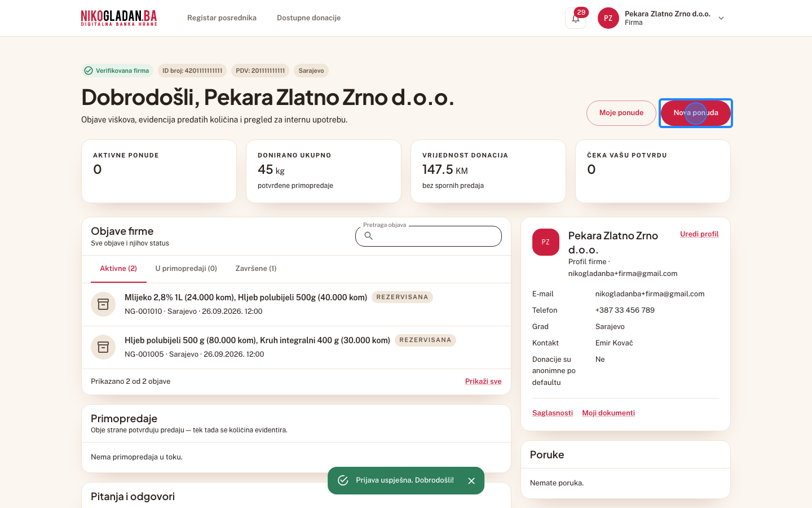Screen dimensions: 812x508
Task: Click the Verifikovana firma badge
Action: pyautogui.click(x=117, y=71)
